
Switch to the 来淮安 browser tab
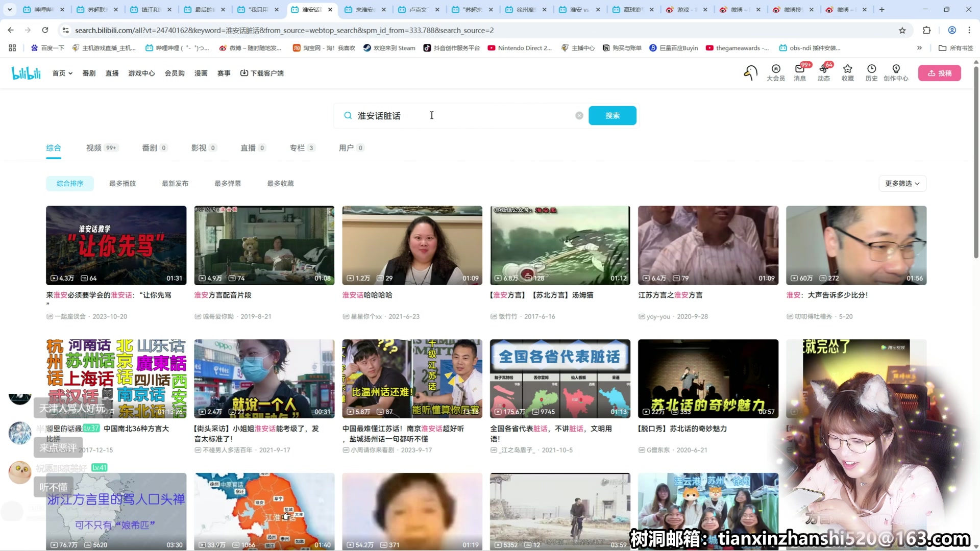(364, 10)
